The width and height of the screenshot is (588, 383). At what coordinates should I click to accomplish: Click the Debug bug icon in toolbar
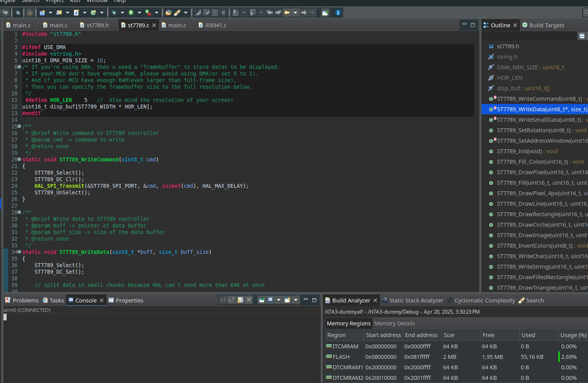point(114,12)
